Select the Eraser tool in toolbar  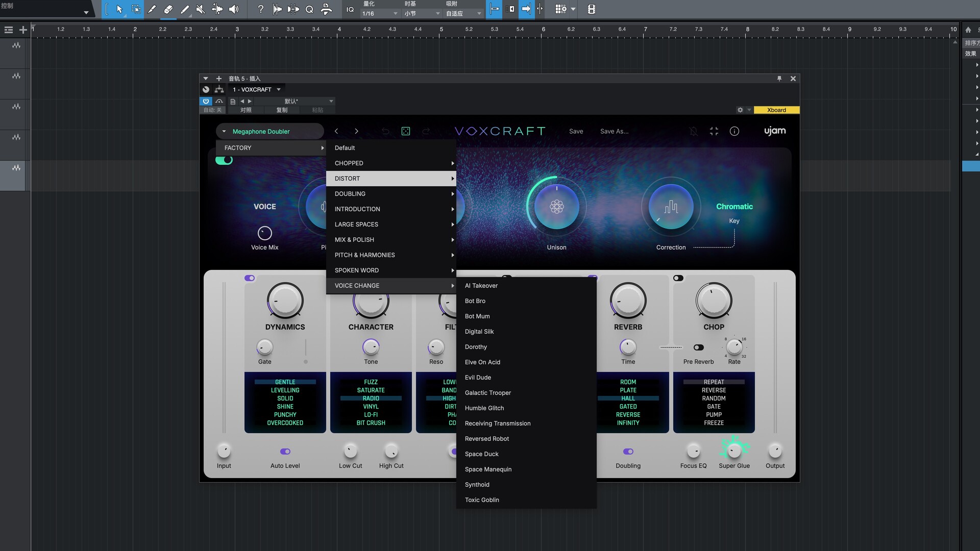coord(168,9)
